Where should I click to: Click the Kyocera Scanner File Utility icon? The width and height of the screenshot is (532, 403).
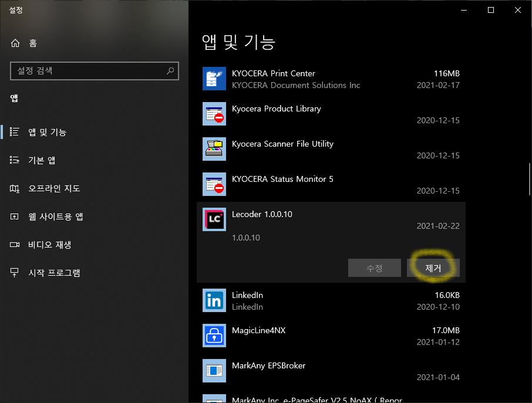point(214,149)
